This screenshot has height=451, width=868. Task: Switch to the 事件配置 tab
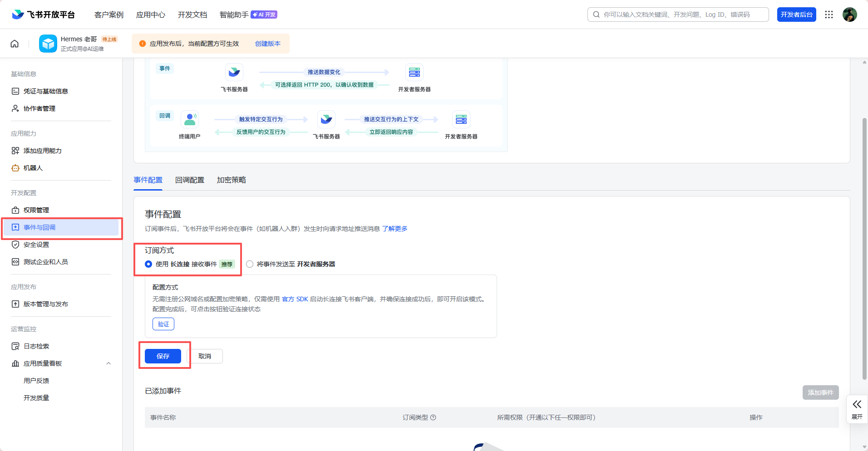pos(148,180)
